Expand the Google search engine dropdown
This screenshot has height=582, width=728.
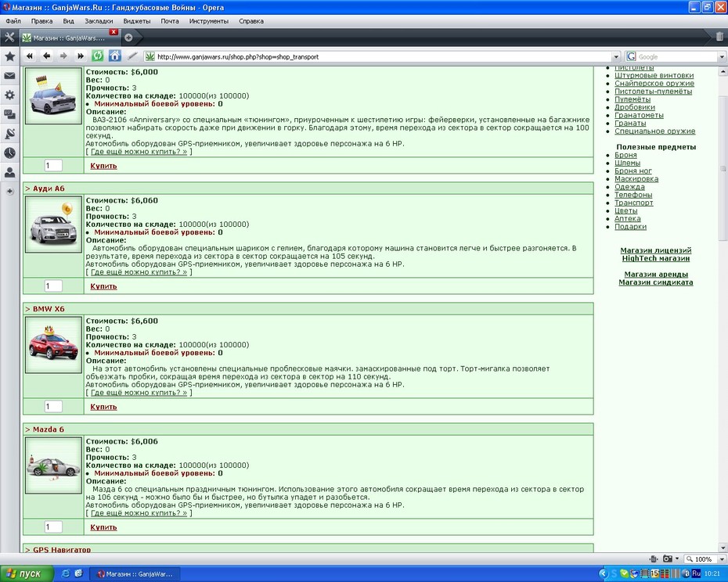point(722,56)
